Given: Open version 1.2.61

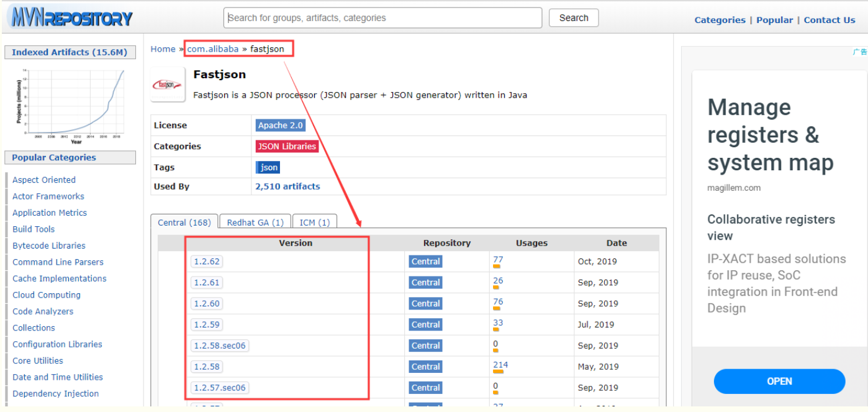Looking at the screenshot, I should (x=207, y=283).
